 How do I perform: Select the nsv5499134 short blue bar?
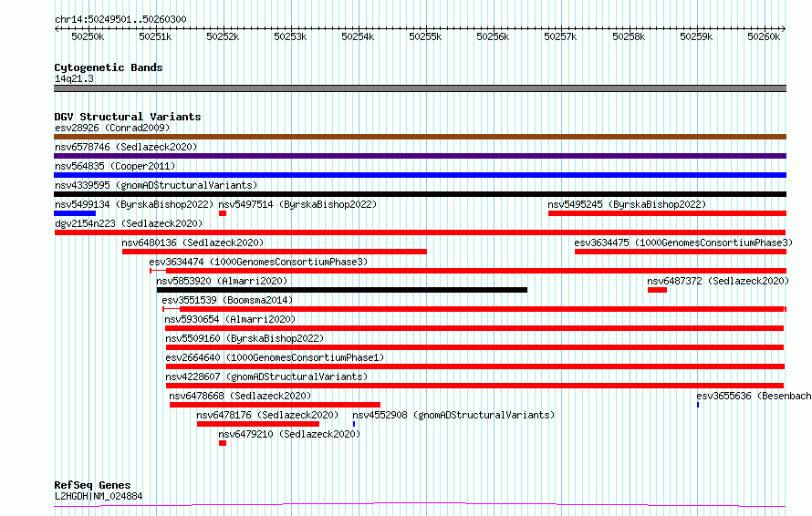[75, 213]
